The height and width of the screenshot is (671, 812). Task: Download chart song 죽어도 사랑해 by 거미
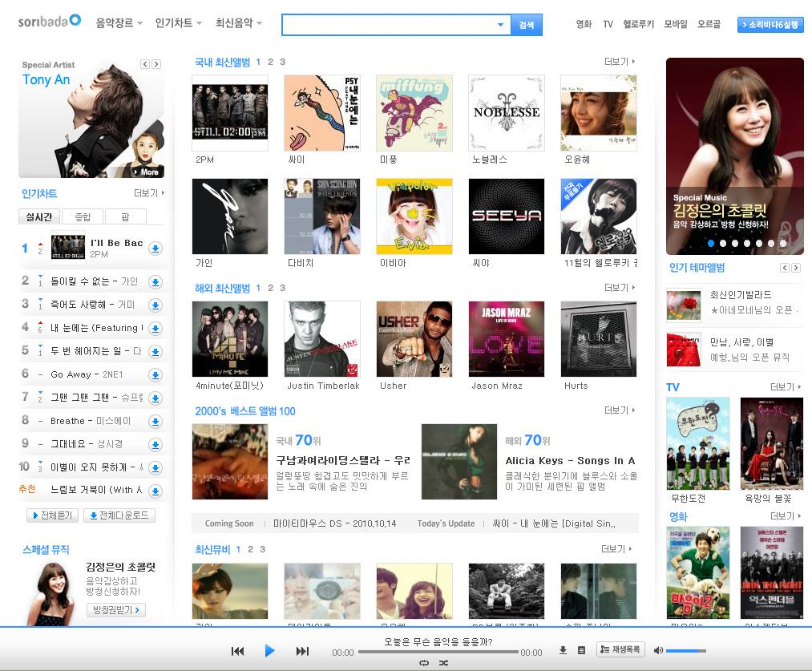tap(156, 305)
